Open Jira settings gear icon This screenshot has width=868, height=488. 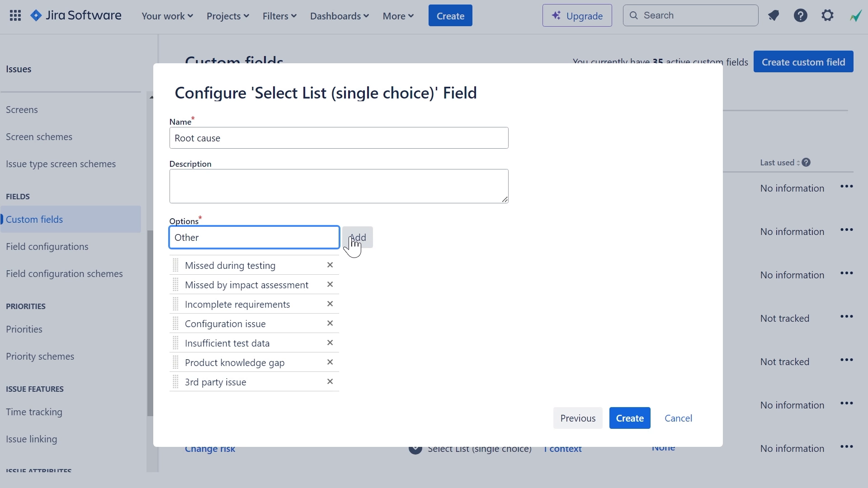click(827, 15)
